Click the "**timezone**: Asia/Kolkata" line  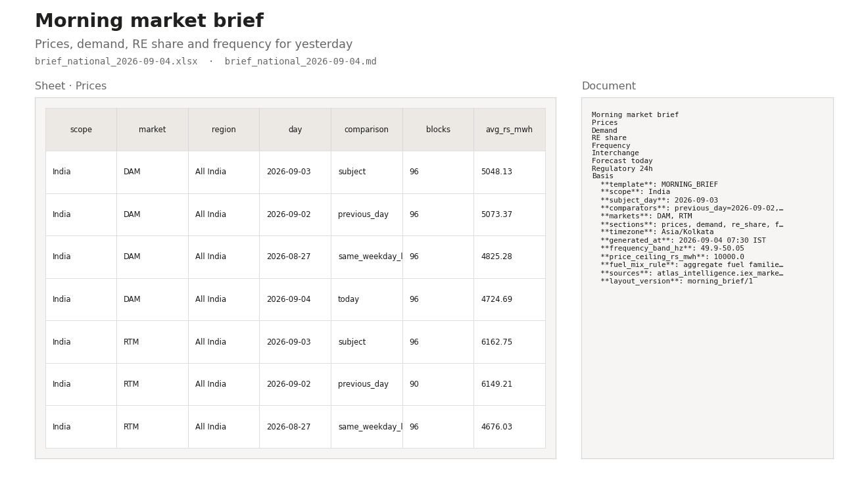pos(657,232)
